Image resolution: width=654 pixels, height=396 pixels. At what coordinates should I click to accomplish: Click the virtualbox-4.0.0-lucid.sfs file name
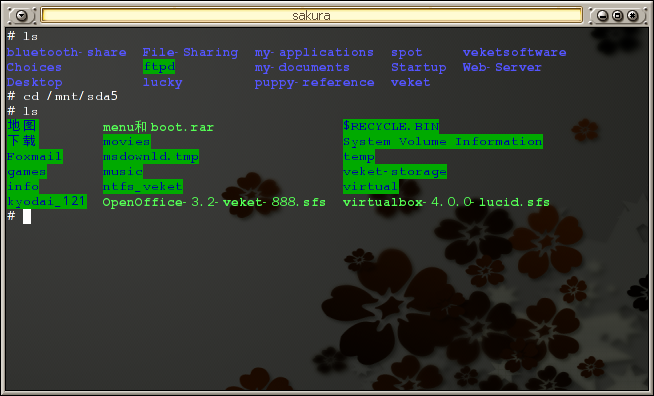[446, 202]
